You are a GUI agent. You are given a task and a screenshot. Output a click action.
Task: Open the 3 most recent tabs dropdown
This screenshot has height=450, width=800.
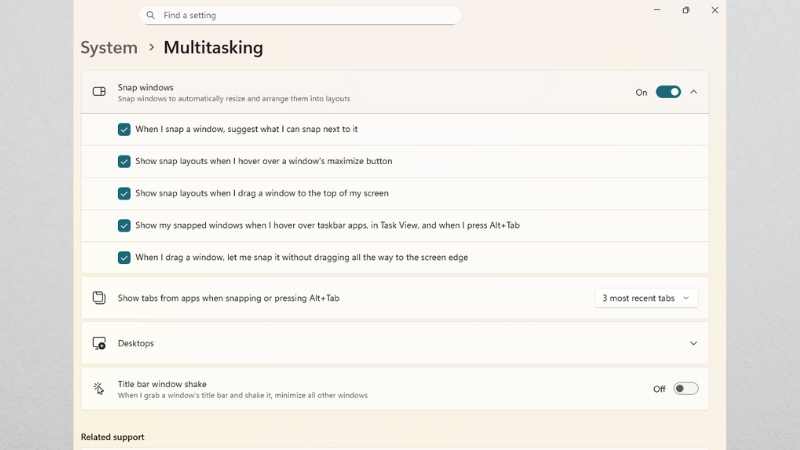pos(646,298)
